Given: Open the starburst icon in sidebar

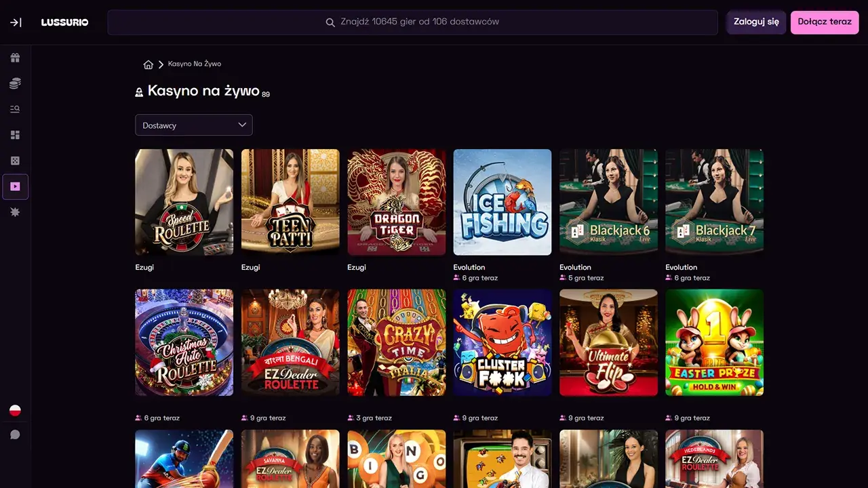Looking at the screenshot, I should (15, 212).
